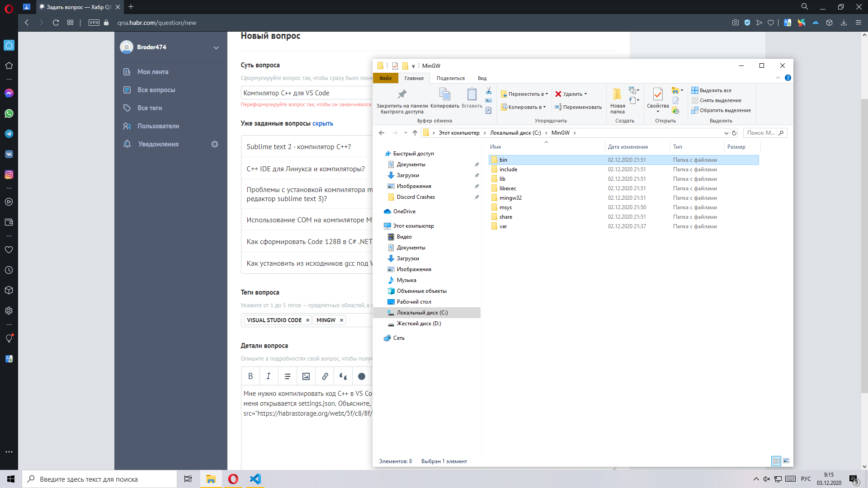Image resolution: width=868 pixels, height=488 pixels.
Task: Show recent locations dropdown in Explorer
Action: [x=406, y=133]
